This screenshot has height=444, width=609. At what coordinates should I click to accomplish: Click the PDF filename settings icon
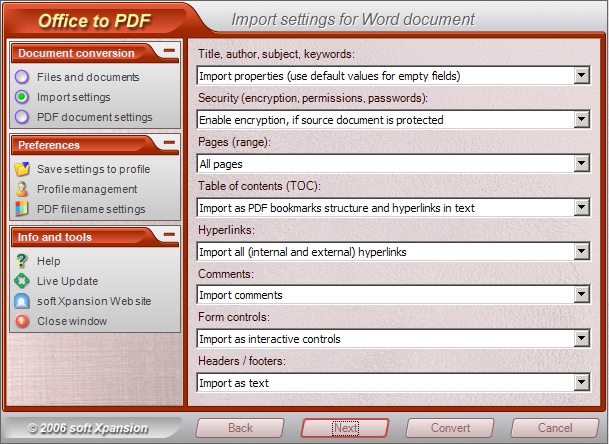pyautogui.click(x=23, y=209)
